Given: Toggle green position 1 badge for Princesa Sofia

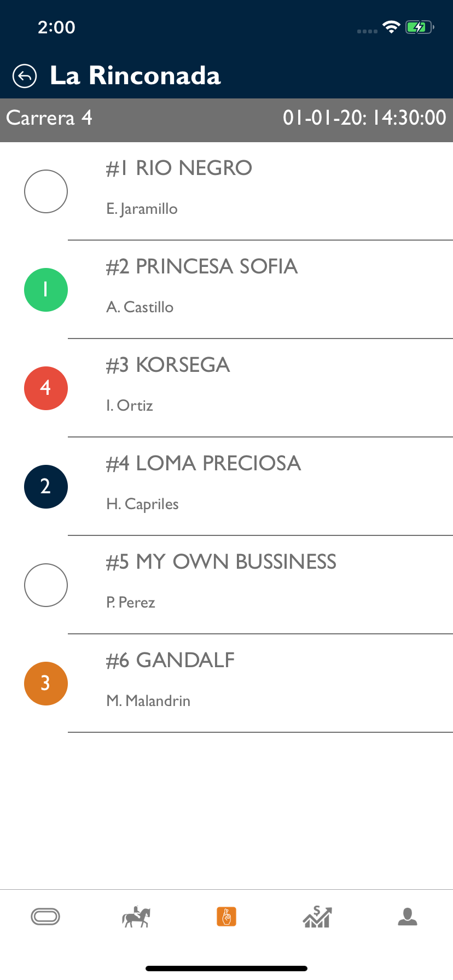Looking at the screenshot, I should [x=46, y=290].
